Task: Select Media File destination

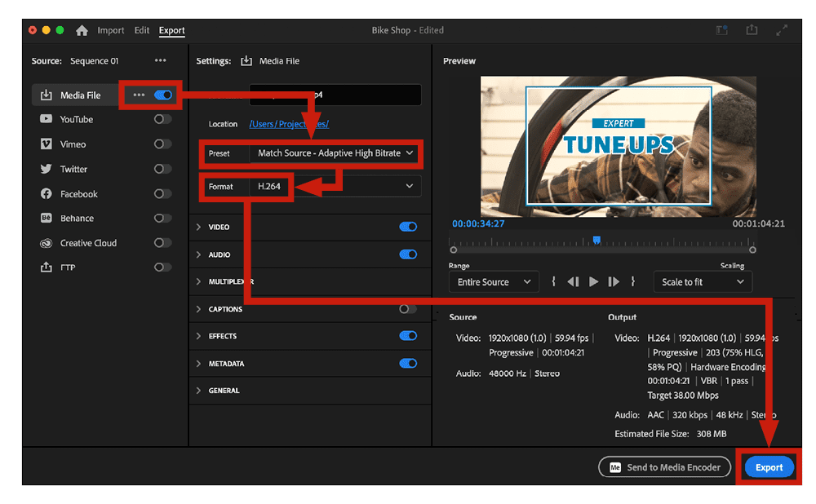Action: coord(81,95)
